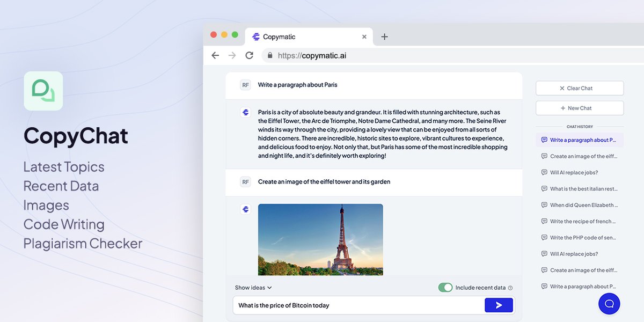
Task: Click the help icon next to Include recent data
Action: (x=510, y=288)
